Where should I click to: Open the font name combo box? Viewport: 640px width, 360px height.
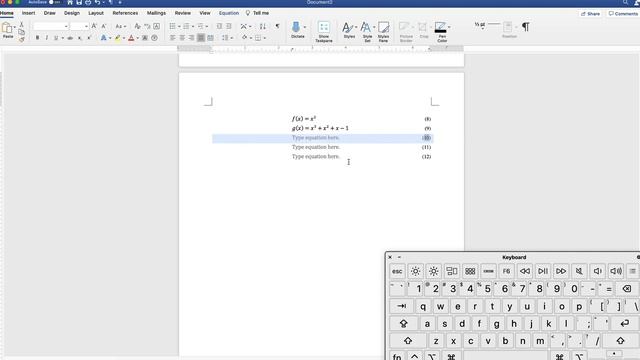[51, 26]
